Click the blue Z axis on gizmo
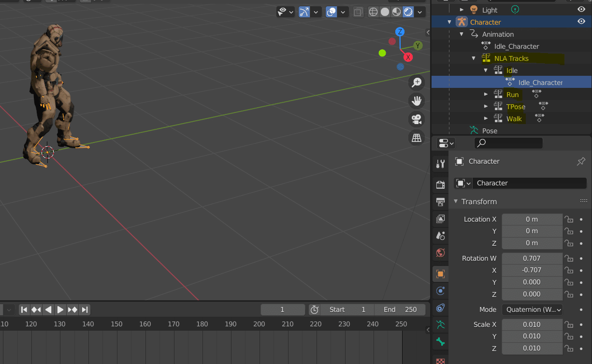This screenshot has width=592, height=364. tap(400, 32)
